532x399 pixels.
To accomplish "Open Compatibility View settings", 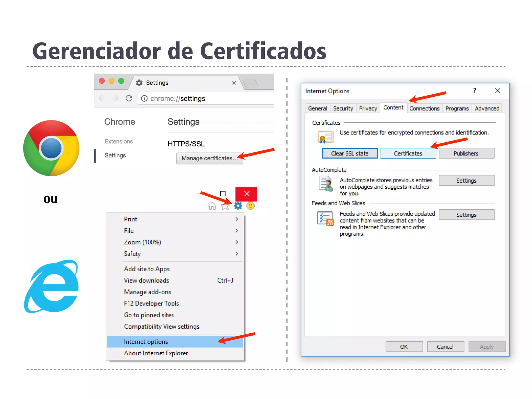I will [175, 327].
